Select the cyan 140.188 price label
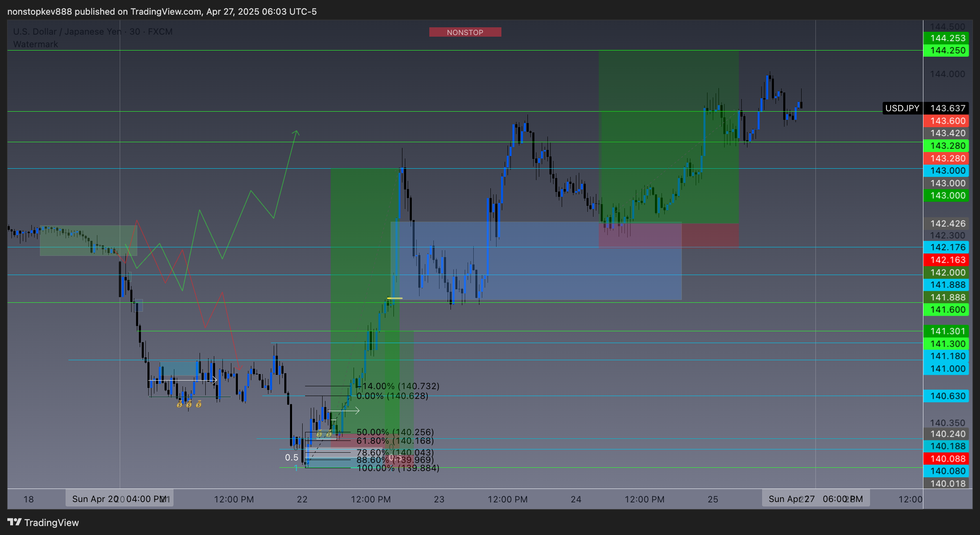This screenshot has height=535, width=980. click(x=946, y=446)
